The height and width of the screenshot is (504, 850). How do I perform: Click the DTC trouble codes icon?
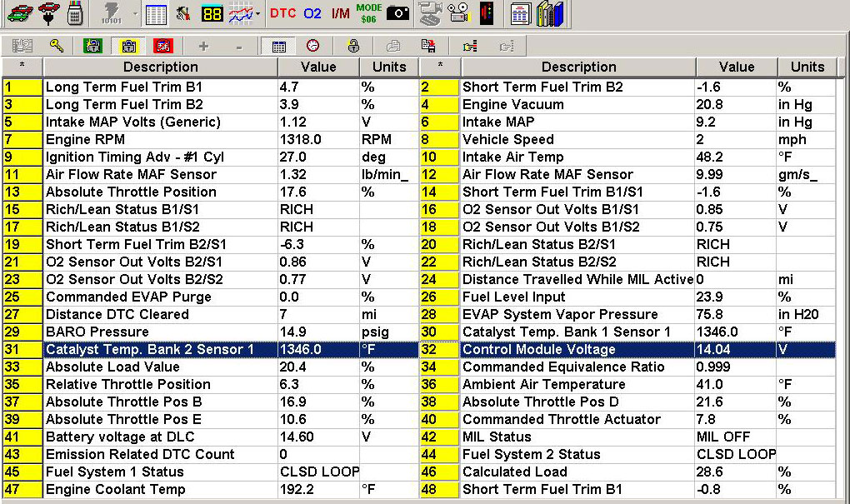click(283, 13)
